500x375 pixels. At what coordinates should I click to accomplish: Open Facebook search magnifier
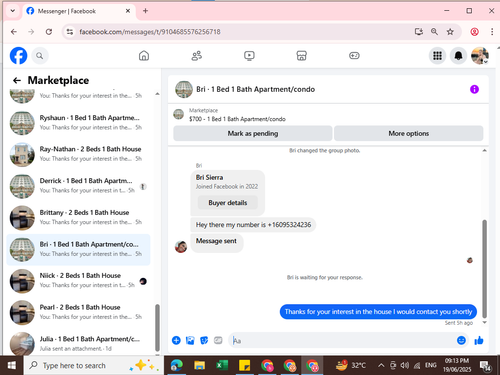[x=40, y=56]
